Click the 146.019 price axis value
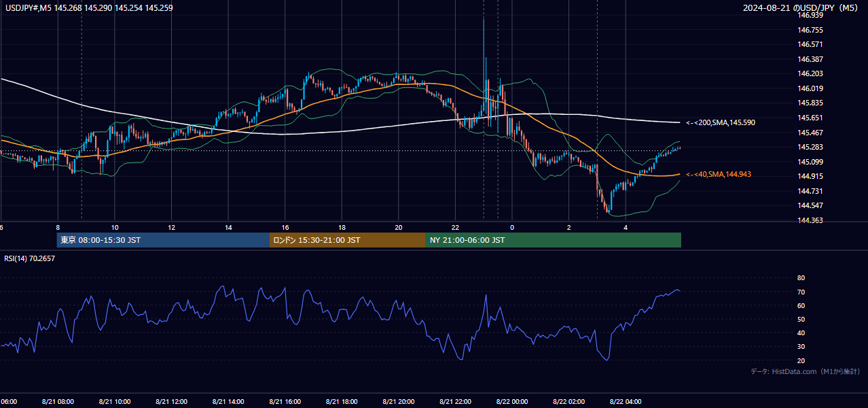 pos(810,88)
